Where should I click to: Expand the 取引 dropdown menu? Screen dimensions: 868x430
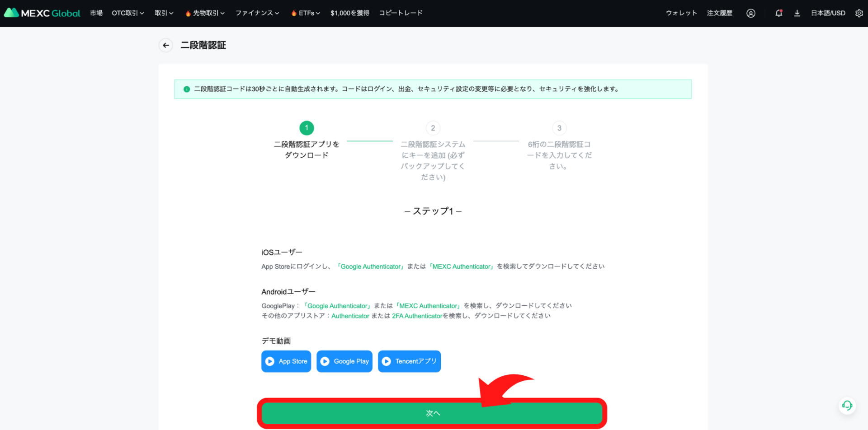coord(164,13)
